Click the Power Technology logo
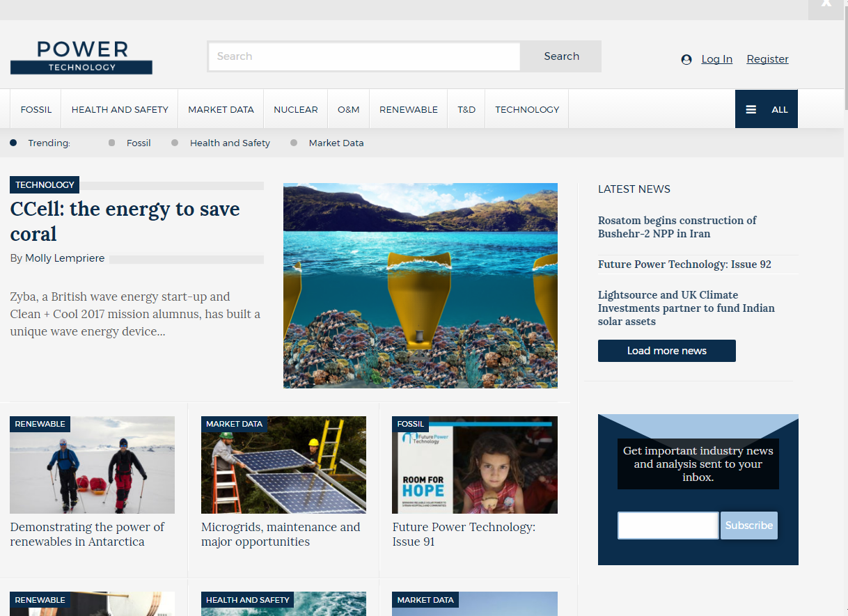This screenshot has height=616, width=848. pyautogui.click(x=81, y=57)
